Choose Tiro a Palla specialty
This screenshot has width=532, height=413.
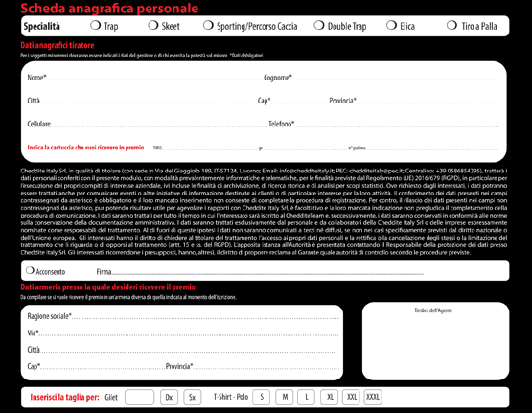tap(451, 25)
